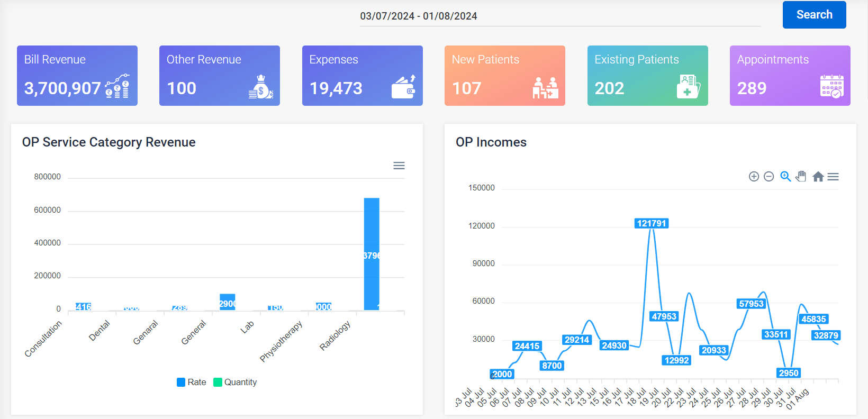
Task: Select the magnifier selection zoom tool
Action: (785, 177)
